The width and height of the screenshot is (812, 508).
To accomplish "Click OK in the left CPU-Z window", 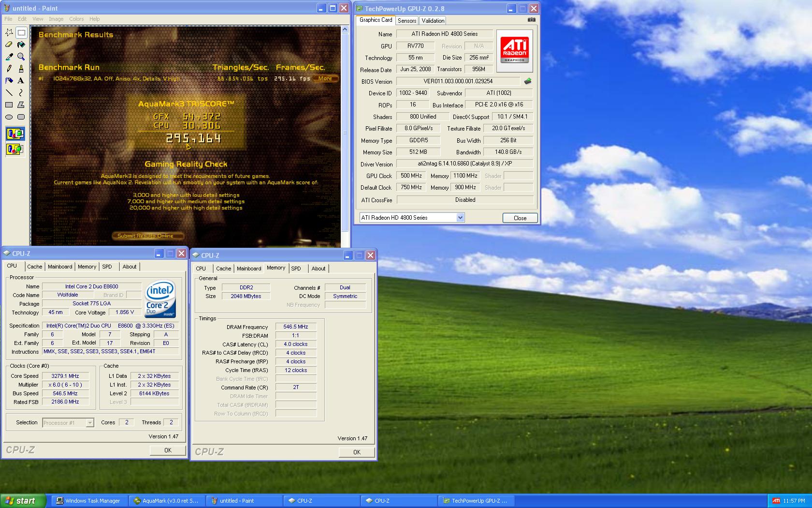I will pyautogui.click(x=168, y=450).
